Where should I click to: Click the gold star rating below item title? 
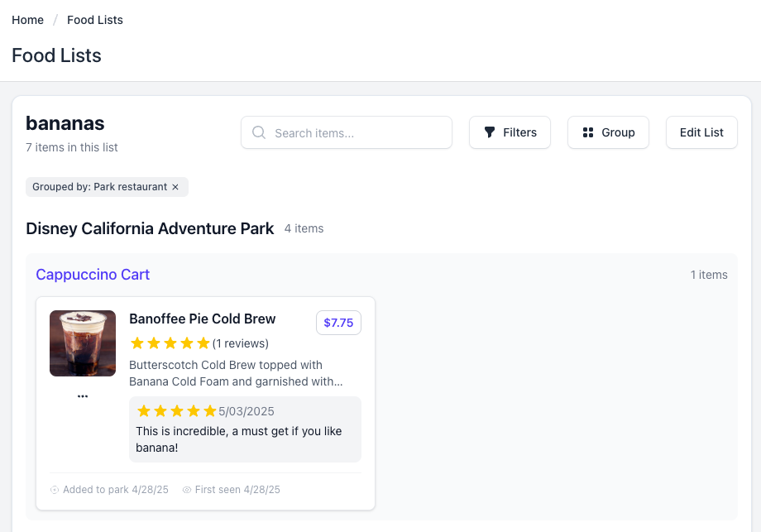point(170,343)
